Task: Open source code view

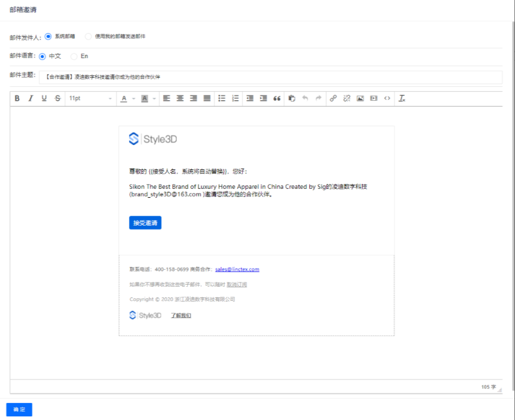Action: coord(387,99)
